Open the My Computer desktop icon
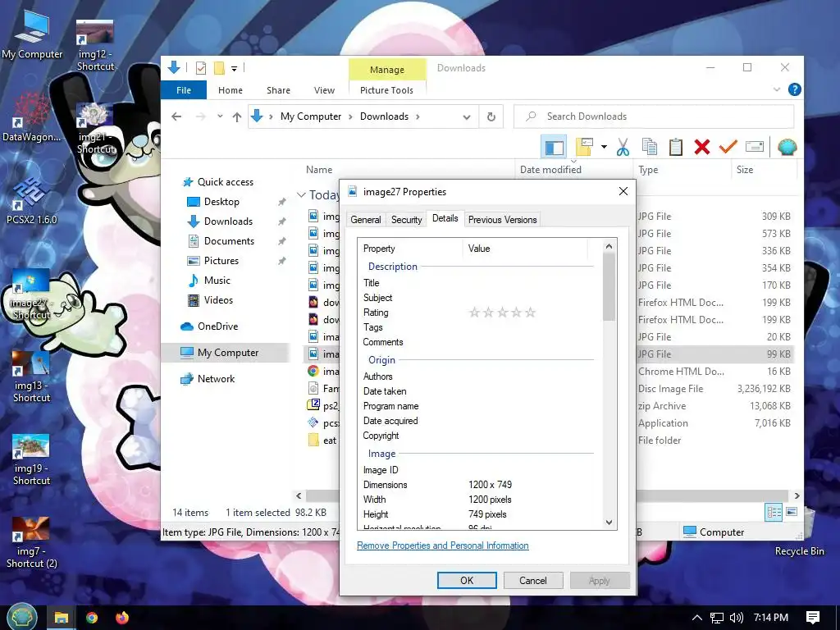This screenshot has height=630, width=840. (x=32, y=35)
